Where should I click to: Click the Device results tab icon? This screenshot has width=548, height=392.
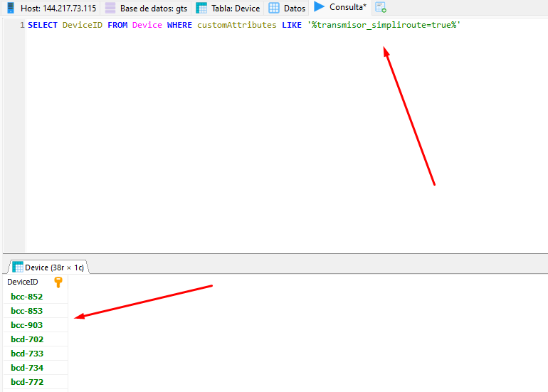(x=17, y=267)
